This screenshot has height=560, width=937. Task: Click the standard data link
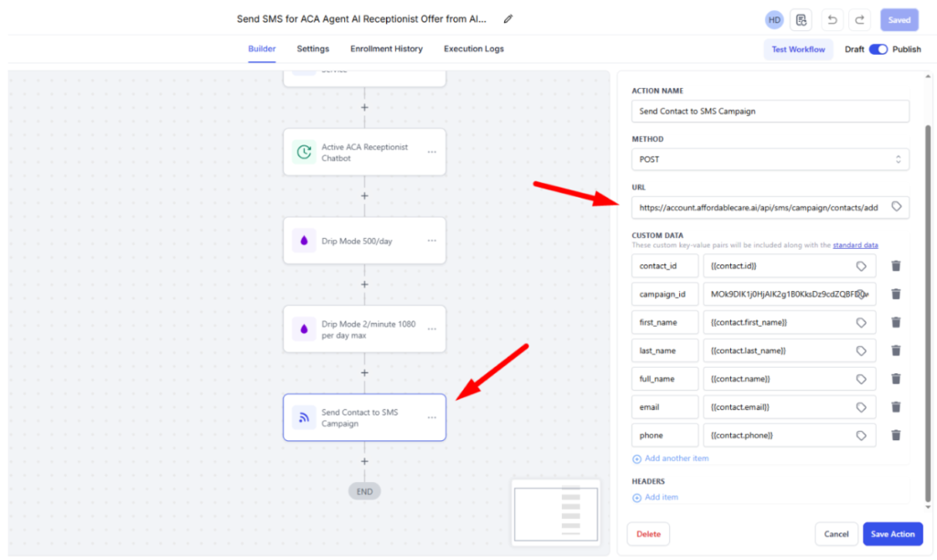pos(855,245)
